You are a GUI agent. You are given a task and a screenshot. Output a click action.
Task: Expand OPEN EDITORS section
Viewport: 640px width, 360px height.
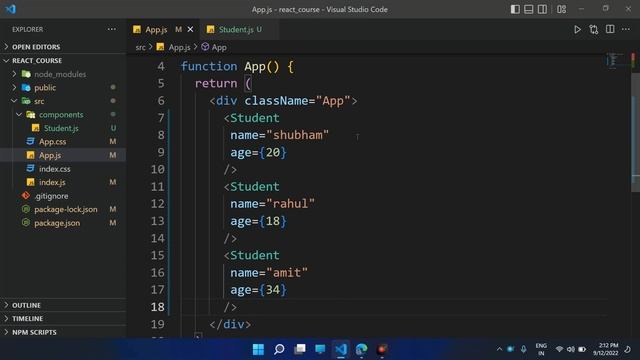point(36,47)
